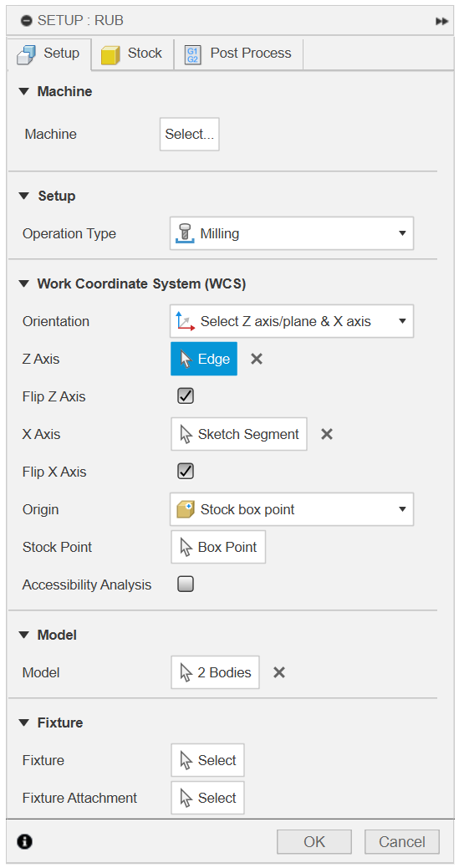Viewport: 459px width, 868px height.
Task: Click the Post Process G1 G2 icon
Action: tap(192, 55)
